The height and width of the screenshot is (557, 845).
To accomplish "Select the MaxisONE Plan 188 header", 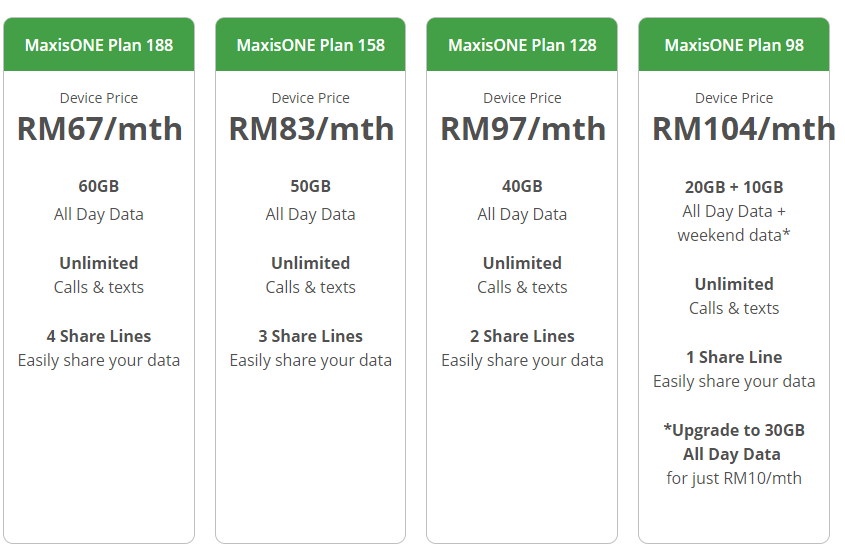I will pyautogui.click(x=99, y=45).
